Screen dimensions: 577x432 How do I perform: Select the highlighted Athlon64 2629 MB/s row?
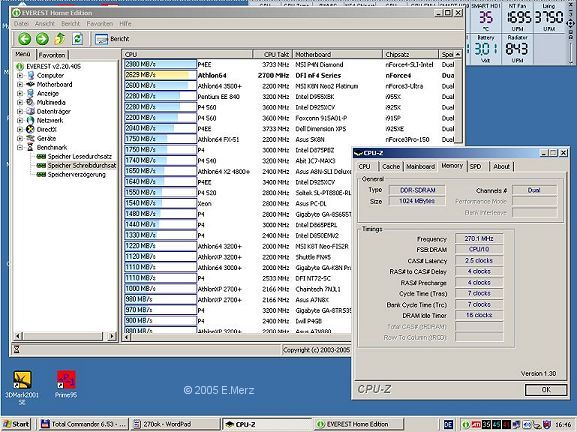pos(290,75)
